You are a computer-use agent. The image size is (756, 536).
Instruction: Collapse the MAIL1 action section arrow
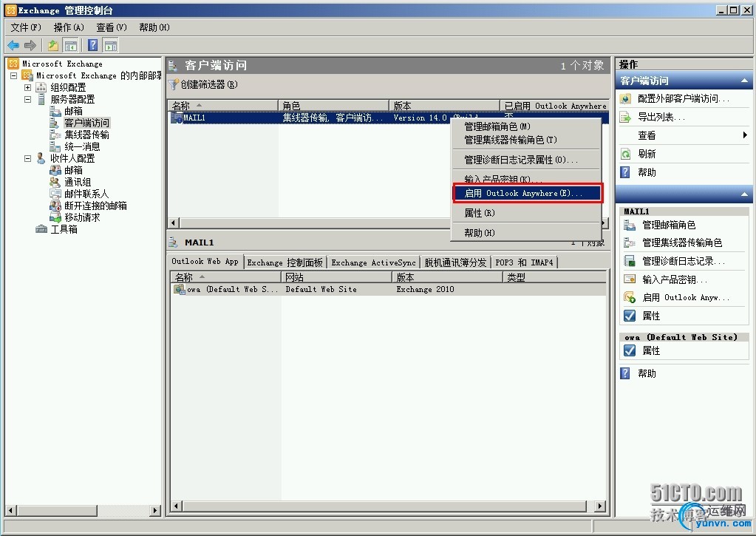(x=744, y=194)
